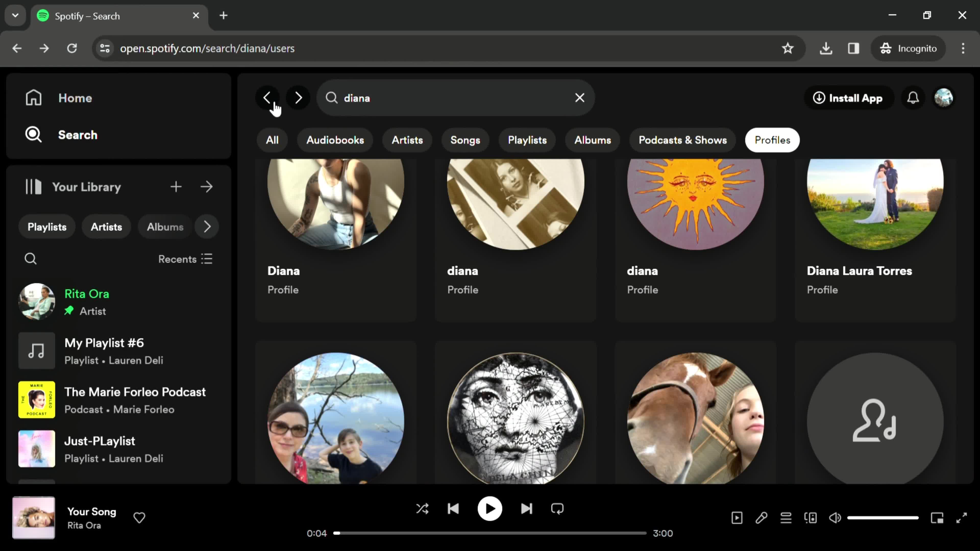The height and width of the screenshot is (551, 980).
Task: Open Connect to a device icon
Action: click(x=811, y=518)
